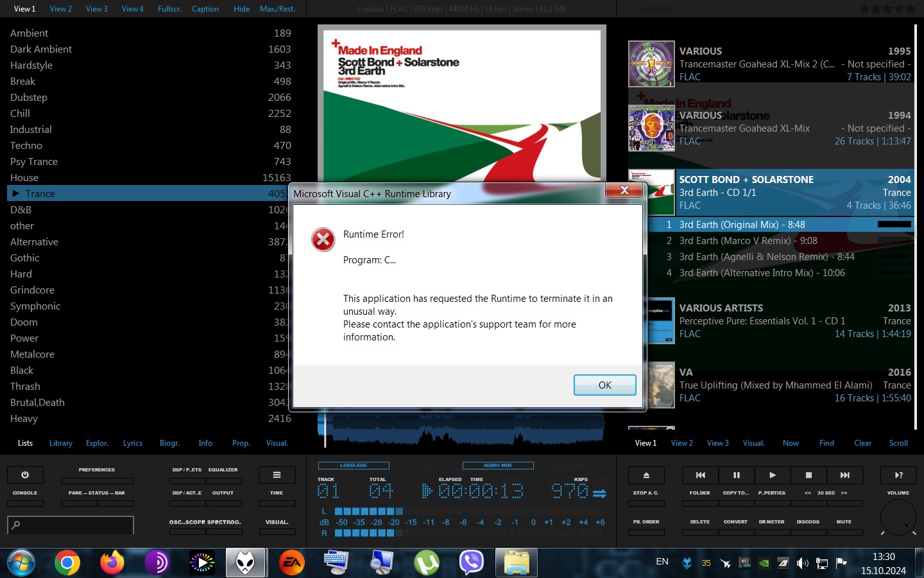Switch to the Library tab
924x578 pixels.
[61, 443]
